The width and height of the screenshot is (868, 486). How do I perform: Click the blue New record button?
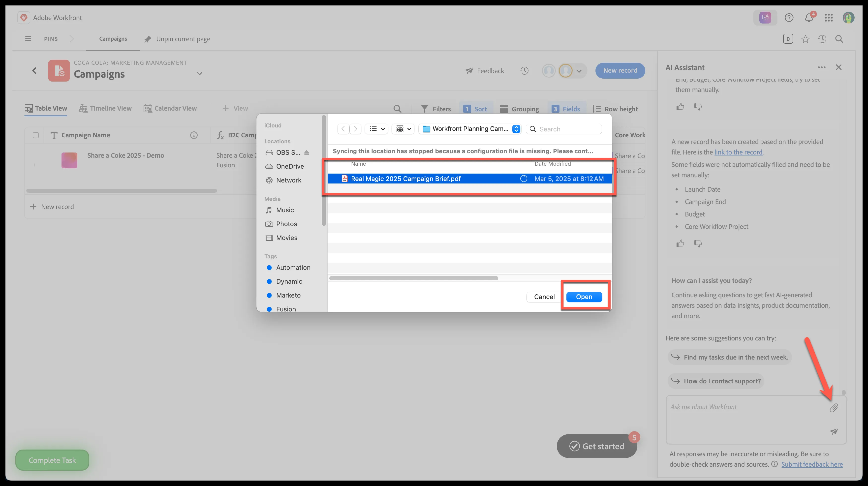click(620, 70)
